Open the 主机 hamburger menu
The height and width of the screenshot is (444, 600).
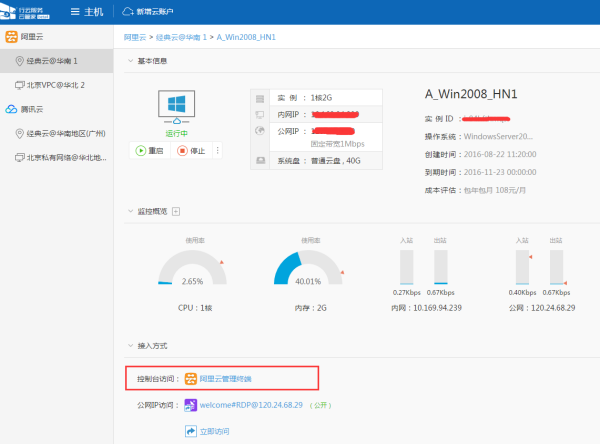pos(87,12)
